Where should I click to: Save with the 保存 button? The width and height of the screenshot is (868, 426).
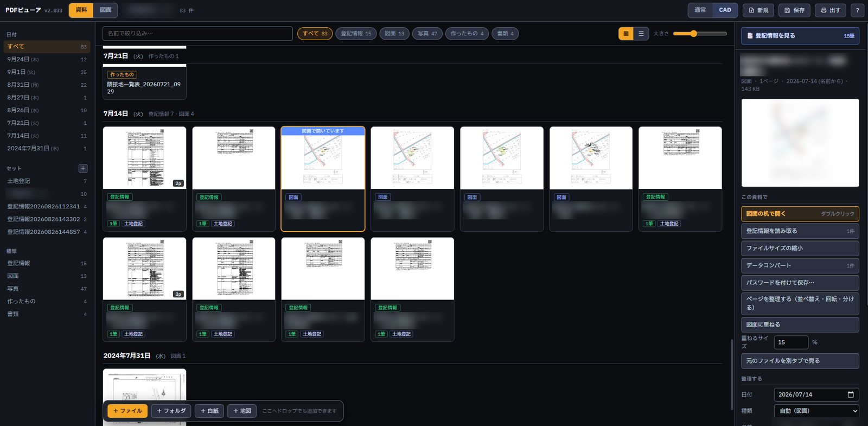[794, 10]
